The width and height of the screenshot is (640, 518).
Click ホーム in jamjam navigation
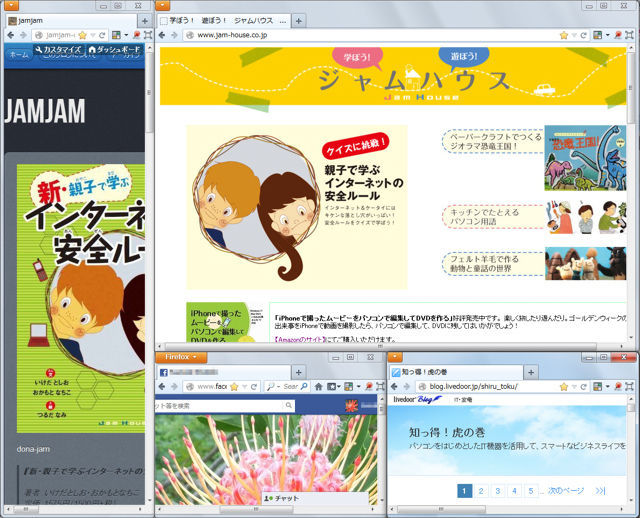coord(19,55)
